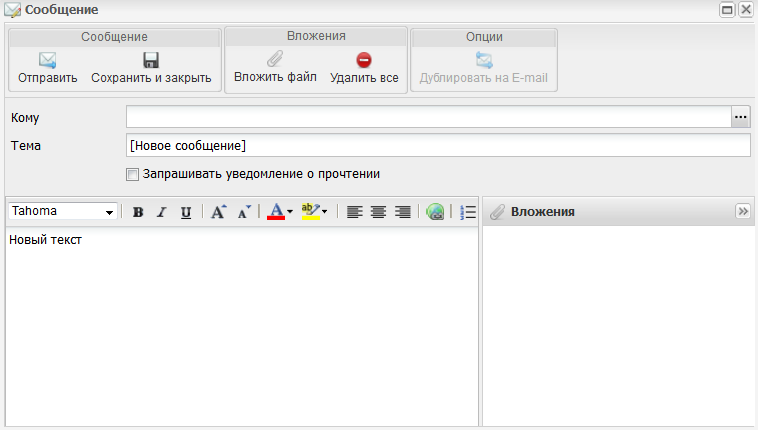This screenshot has height=430, width=758.
Task: Toggle bold formatting
Action: pos(138,212)
